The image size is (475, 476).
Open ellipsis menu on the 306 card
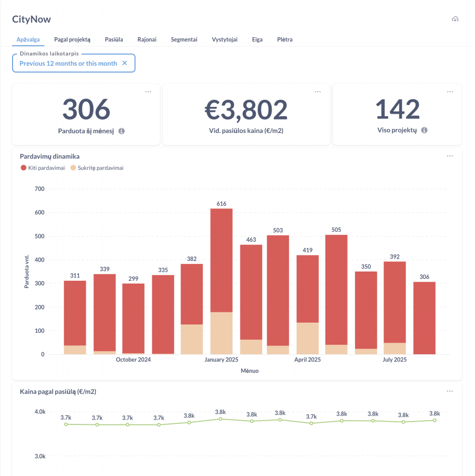pyautogui.click(x=148, y=92)
